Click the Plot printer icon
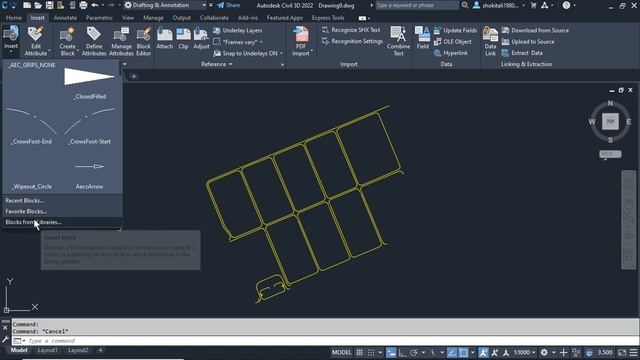The height and width of the screenshot is (360, 640). pyautogui.click(x=83, y=5)
